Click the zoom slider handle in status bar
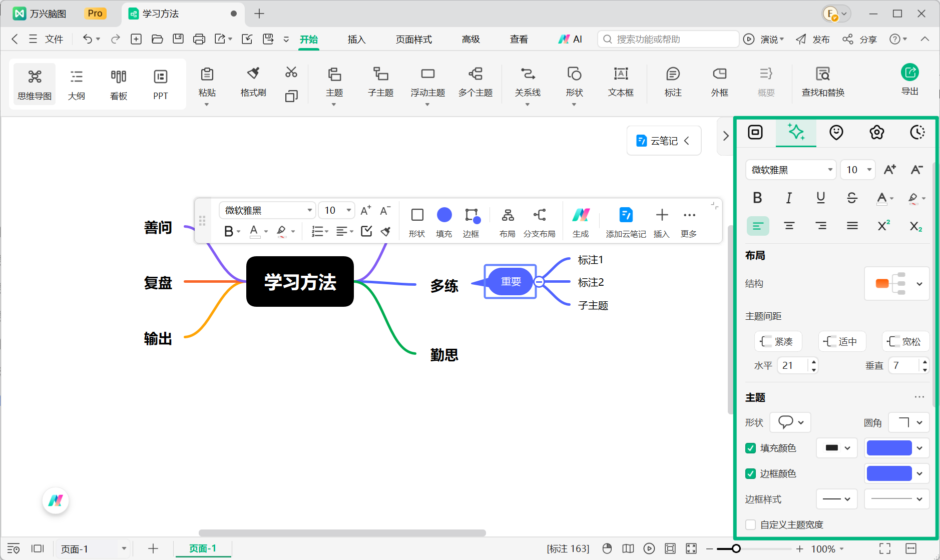 pos(736,549)
